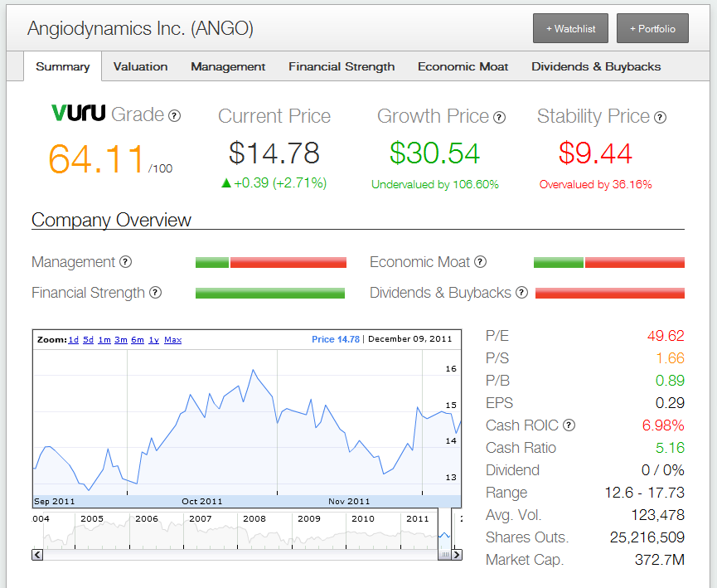Image resolution: width=717 pixels, height=588 pixels.
Task: Click the help icon next to Vuru Grade
Action: click(x=174, y=116)
